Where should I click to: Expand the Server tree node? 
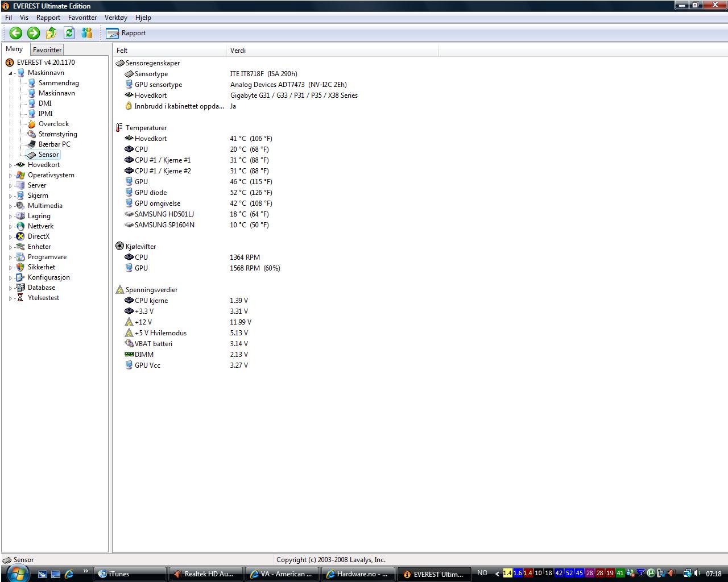pyautogui.click(x=10, y=186)
